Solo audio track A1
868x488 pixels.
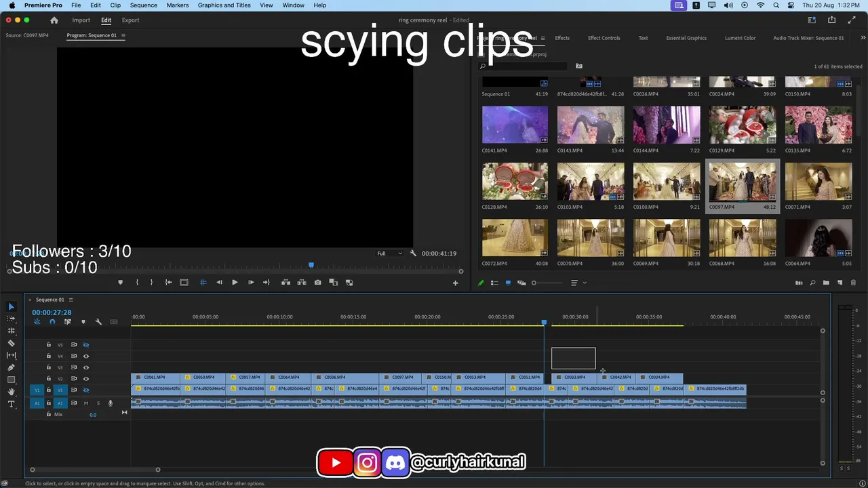click(x=98, y=403)
